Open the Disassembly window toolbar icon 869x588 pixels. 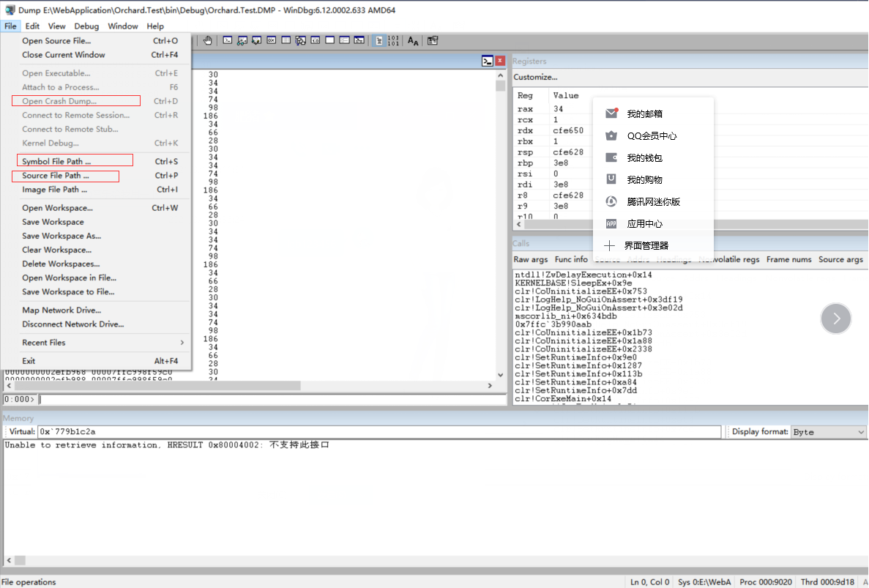coord(314,41)
